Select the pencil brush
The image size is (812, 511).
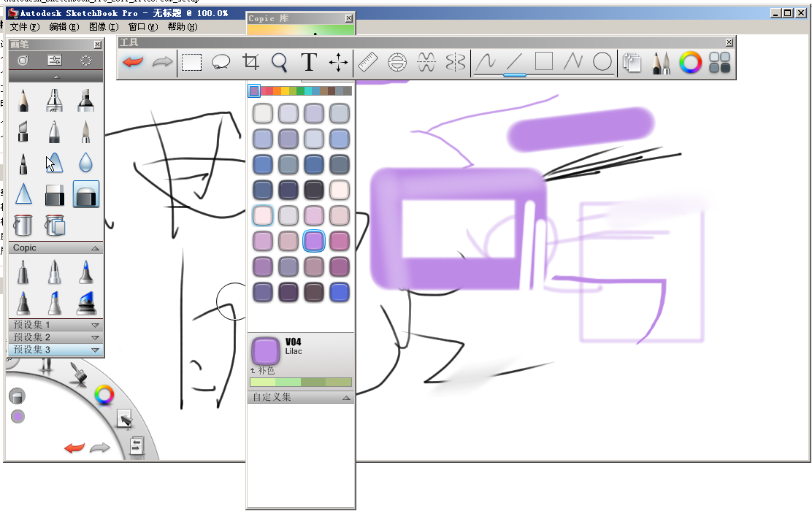pos(23,101)
